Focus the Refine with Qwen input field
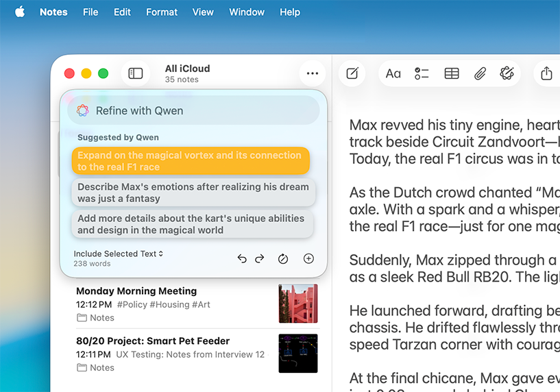This screenshot has width=560, height=392. pos(193,110)
